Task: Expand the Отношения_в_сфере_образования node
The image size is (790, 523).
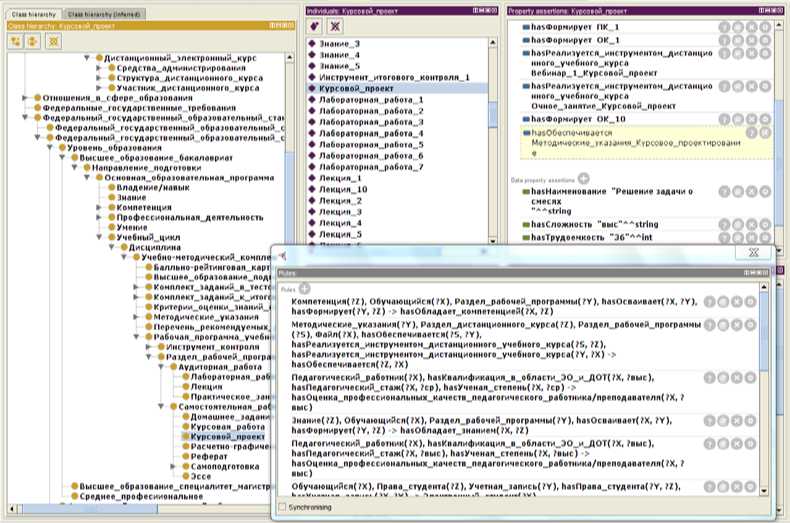Action: (x=26, y=97)
